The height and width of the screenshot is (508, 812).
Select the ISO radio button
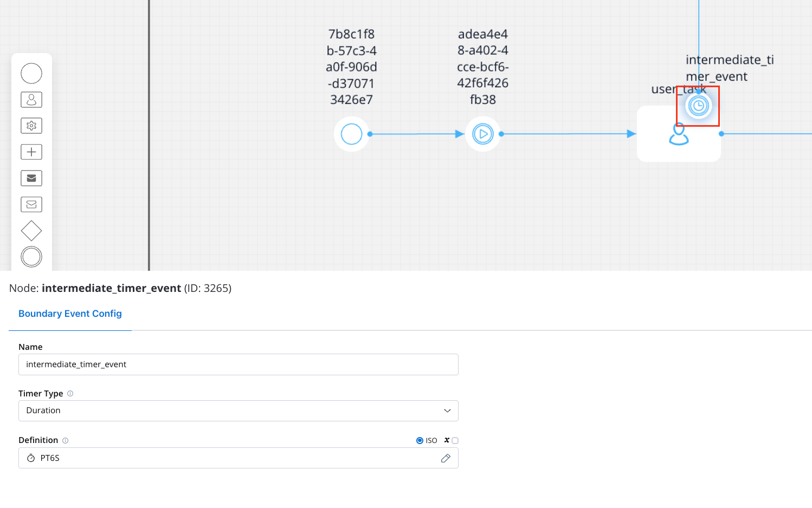click(420, 440)
